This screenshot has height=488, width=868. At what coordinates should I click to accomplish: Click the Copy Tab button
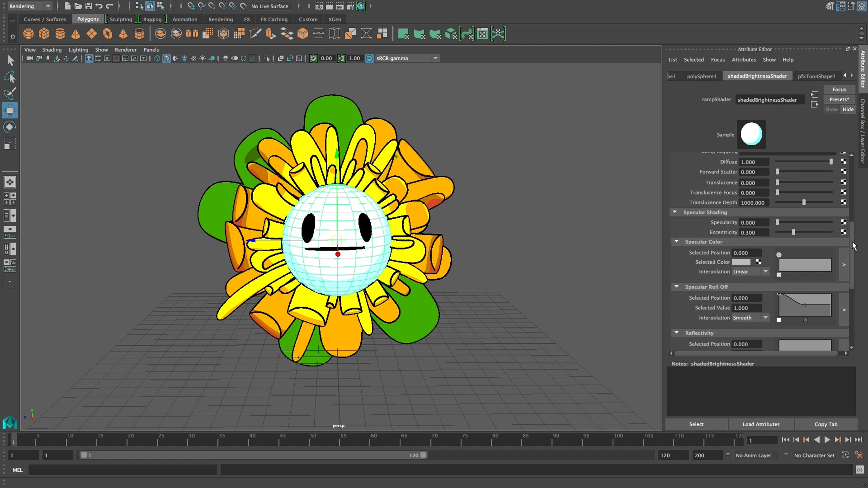tap(826, 424)
